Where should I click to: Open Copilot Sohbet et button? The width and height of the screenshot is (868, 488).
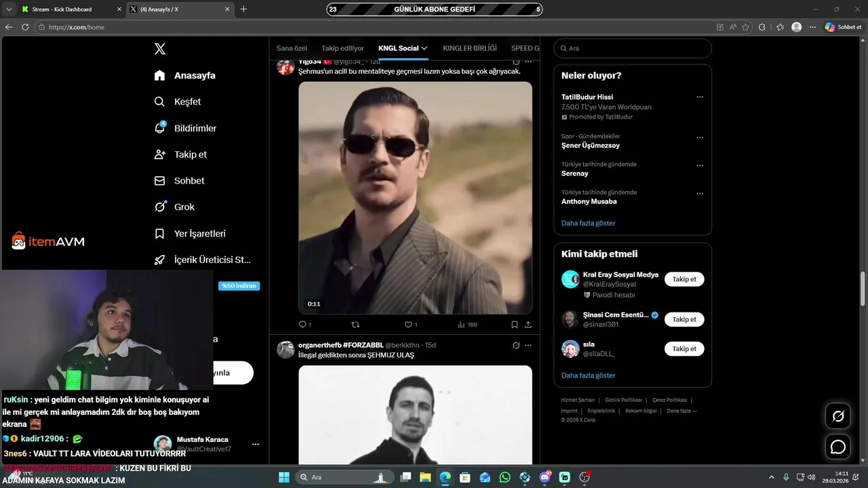coord(844,27)
